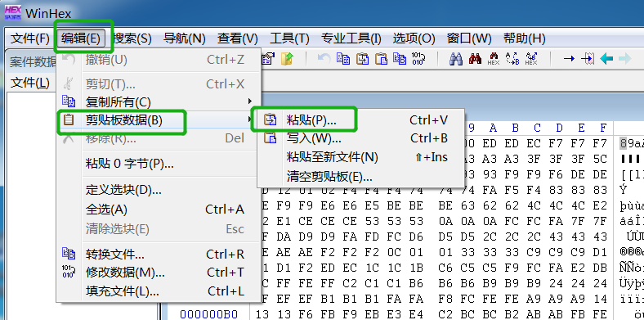This screenshot has width=644, height=320.
Task: Select 修改数据(M)... menu entry
Action: 159,273
